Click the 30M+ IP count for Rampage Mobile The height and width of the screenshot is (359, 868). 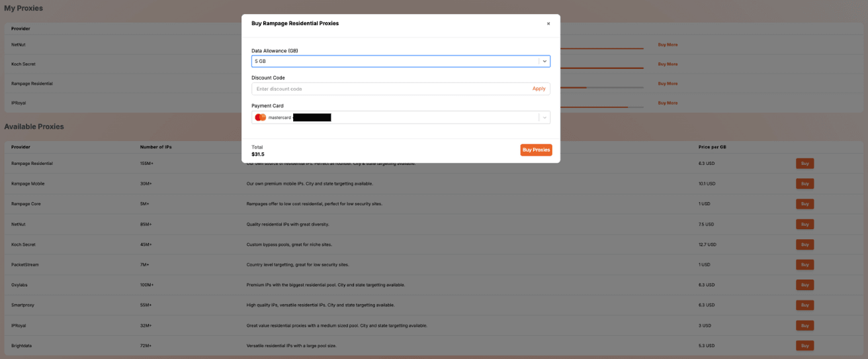point(146,183)
